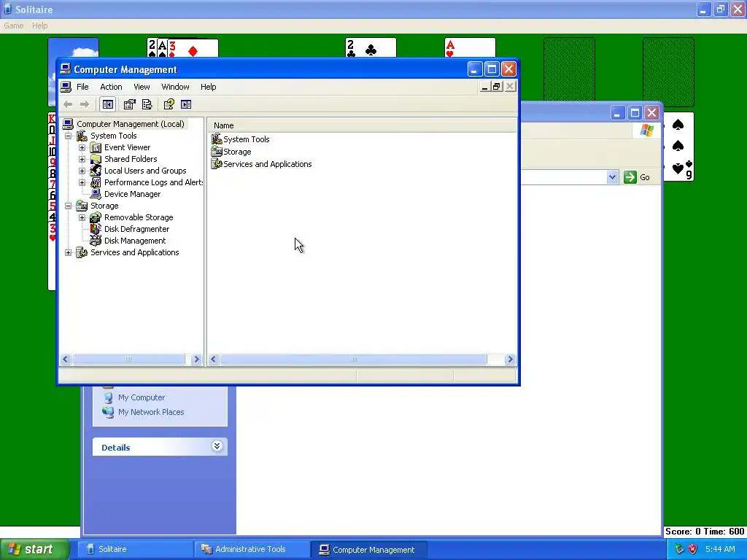Click the Disk Management icon
The height and width of the screenshot is (560, 747).
(x=96, y=241)
